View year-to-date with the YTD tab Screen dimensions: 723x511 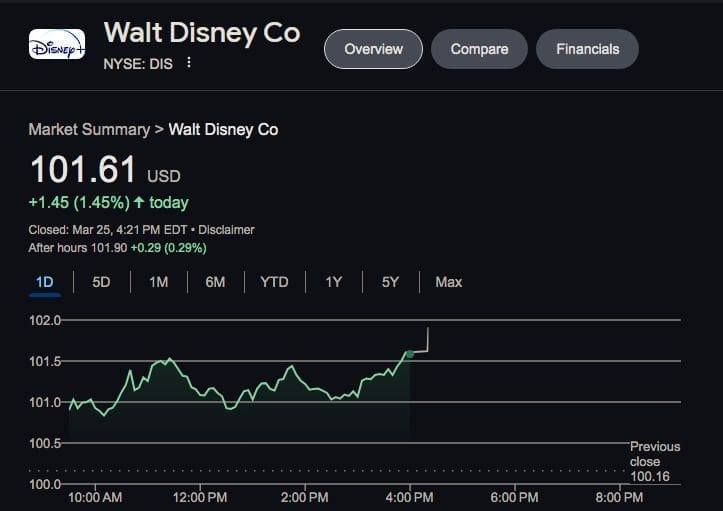coord(274,282)
